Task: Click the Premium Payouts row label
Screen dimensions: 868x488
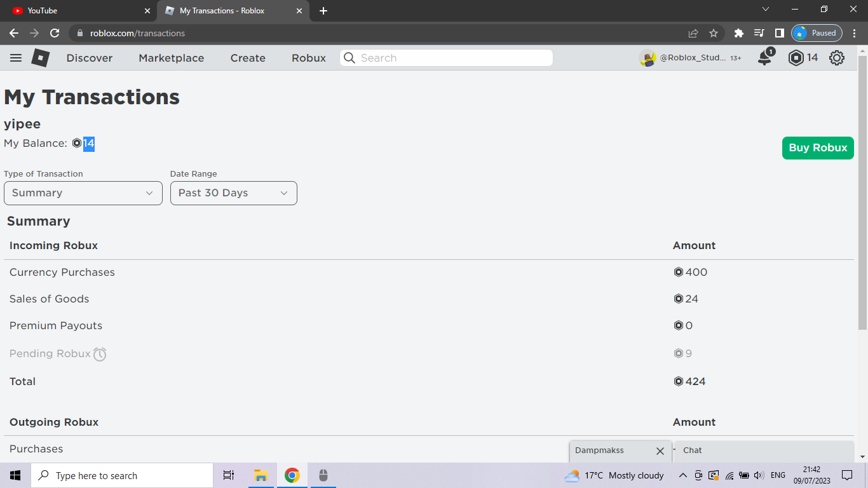Action: tap(56, 325)
